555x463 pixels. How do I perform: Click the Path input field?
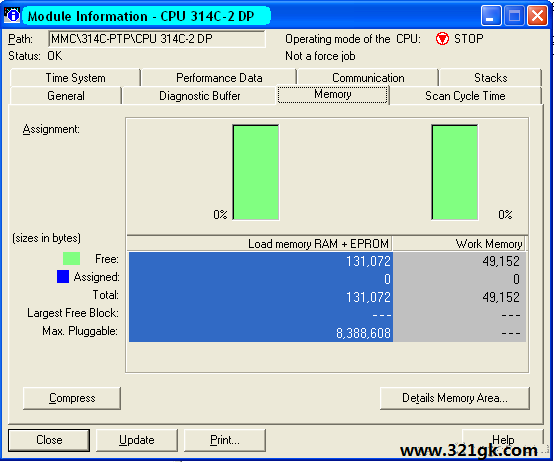tap(157, 39)
